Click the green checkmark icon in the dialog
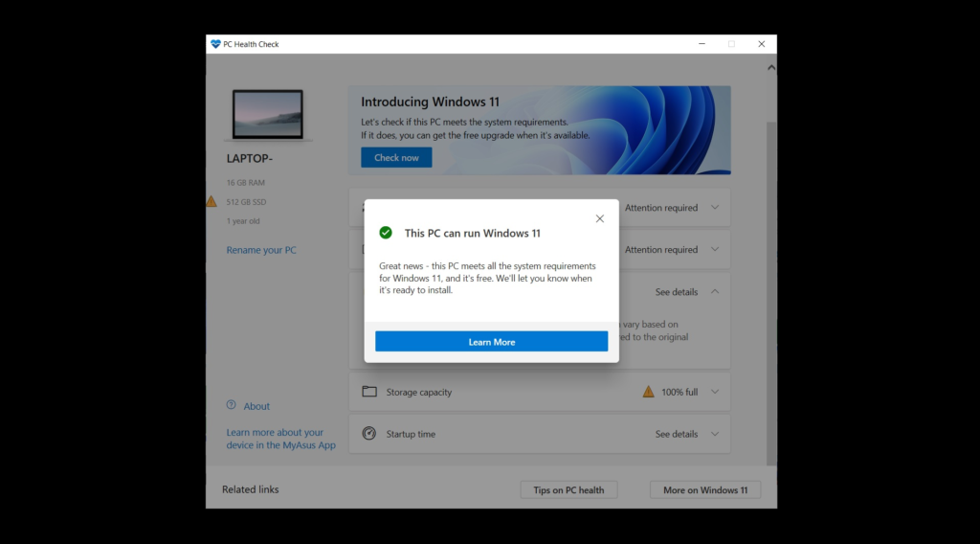 pos(386,233)
